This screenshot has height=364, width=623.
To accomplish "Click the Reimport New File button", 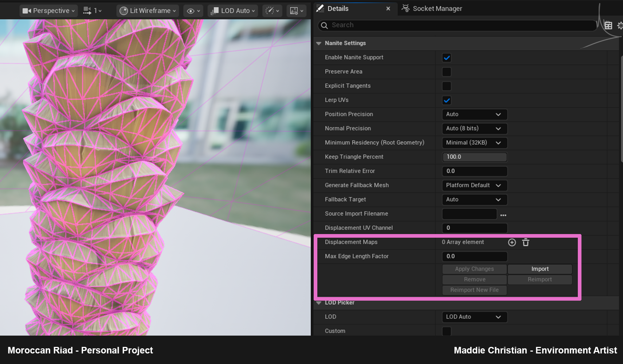I will 474,290.
